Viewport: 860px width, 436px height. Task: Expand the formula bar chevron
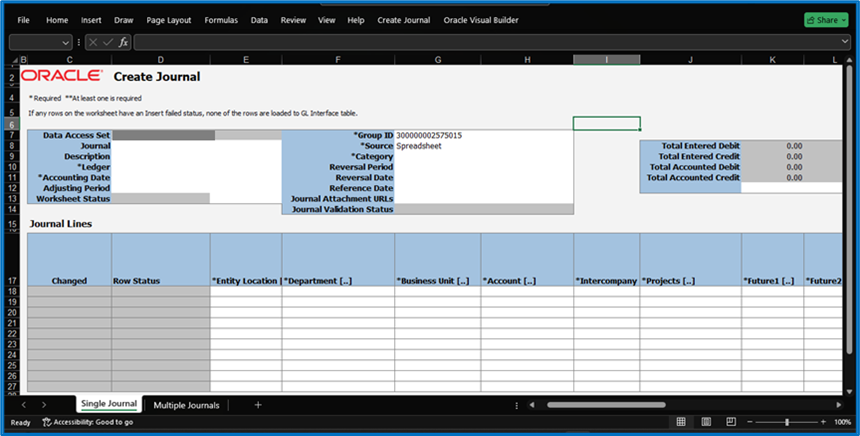click(x=845, y=42)
